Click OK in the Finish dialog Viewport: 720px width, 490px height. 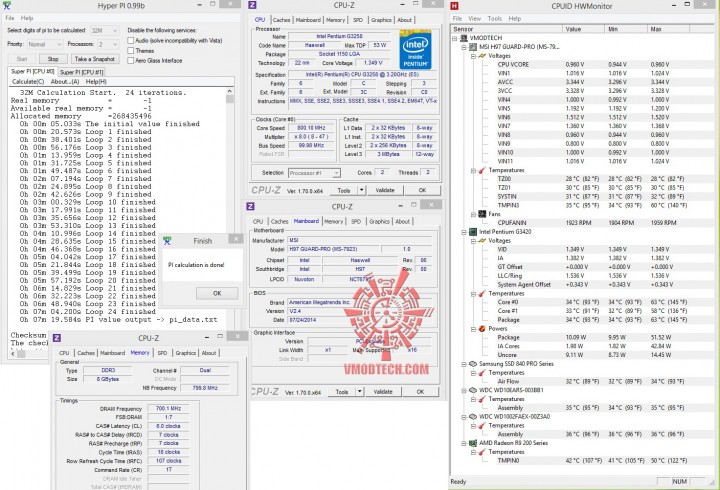click(x=217, y=293)
